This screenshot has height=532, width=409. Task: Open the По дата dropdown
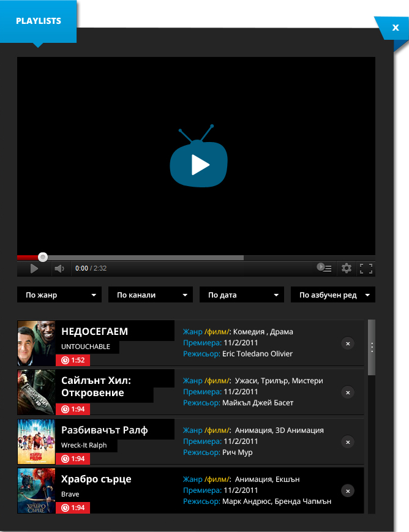point(242,295)
